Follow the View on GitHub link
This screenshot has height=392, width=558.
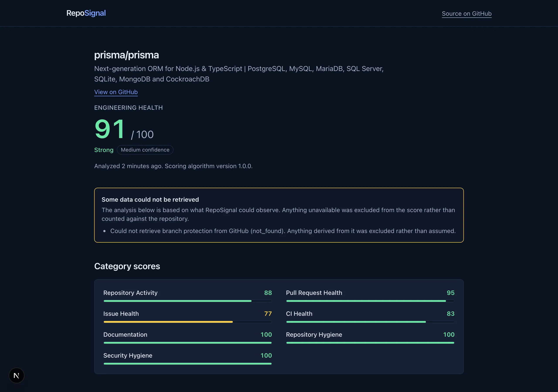(116, 92)
